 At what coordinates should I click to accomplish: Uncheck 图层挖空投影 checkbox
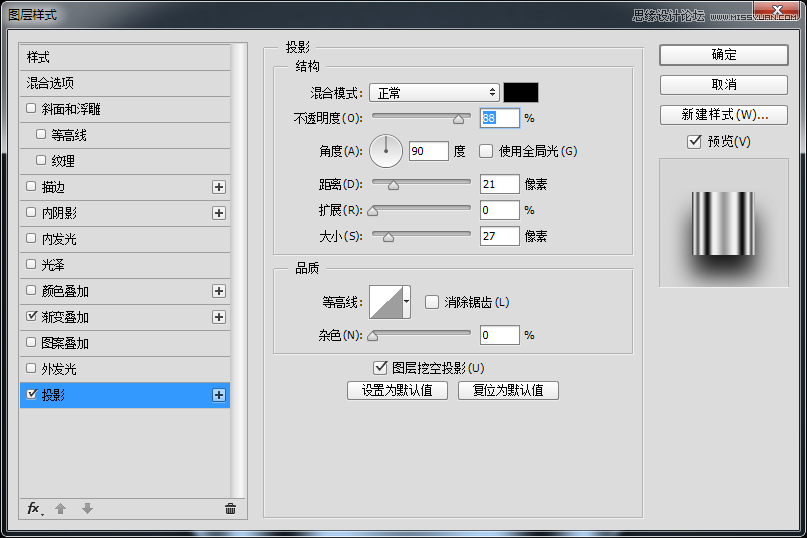[x=380, y=368]
